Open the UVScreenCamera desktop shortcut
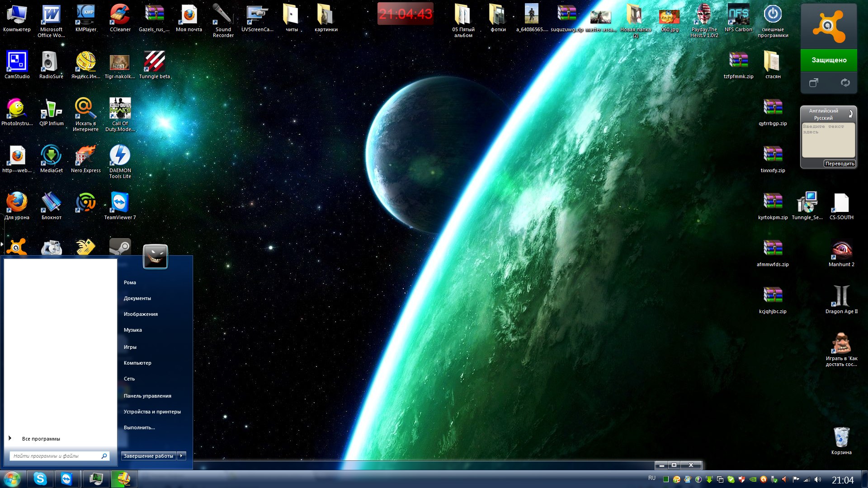 pyautogui.click(x=257, y=18)
